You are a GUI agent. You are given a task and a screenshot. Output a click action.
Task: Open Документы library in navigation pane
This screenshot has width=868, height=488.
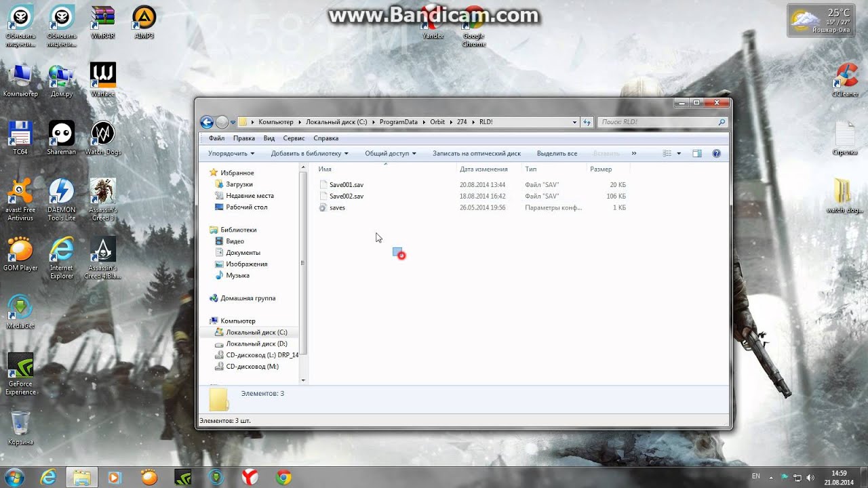(x=243, y=253)
